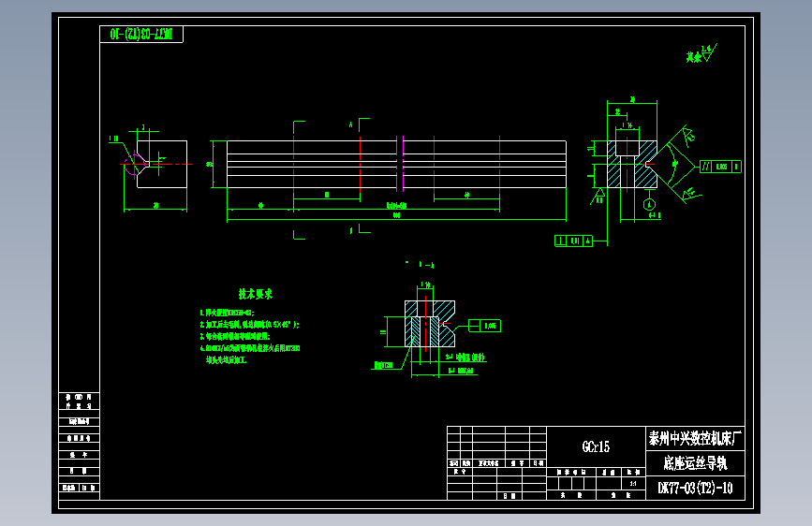
Task: Click the left end view of the rail
Action: pyautogui.click(x=161, y=164)
